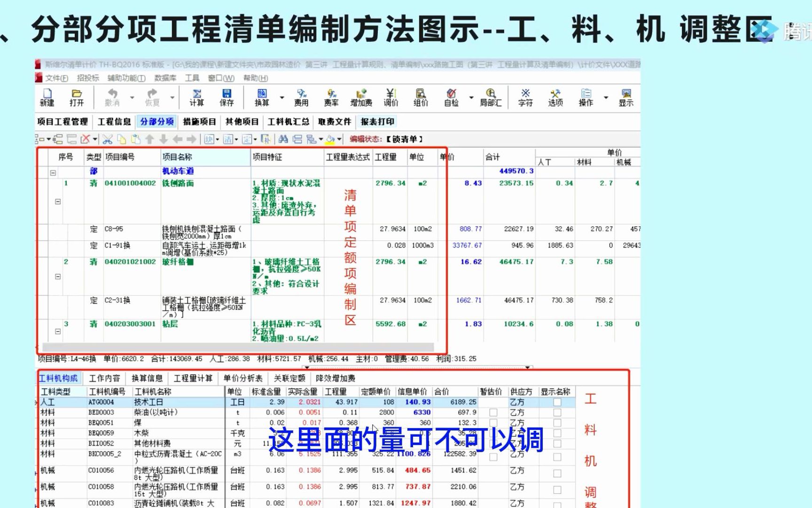The image size is (812, 508).
Task: Click the 保存 (Save) disk icon
Action: pos(226,97)
